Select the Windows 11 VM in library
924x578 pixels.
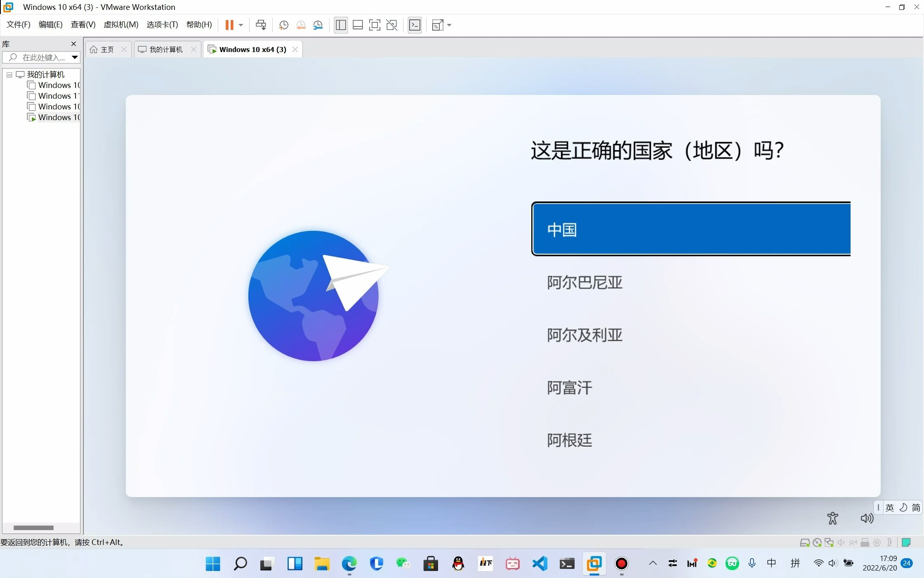tap(53, 96)
